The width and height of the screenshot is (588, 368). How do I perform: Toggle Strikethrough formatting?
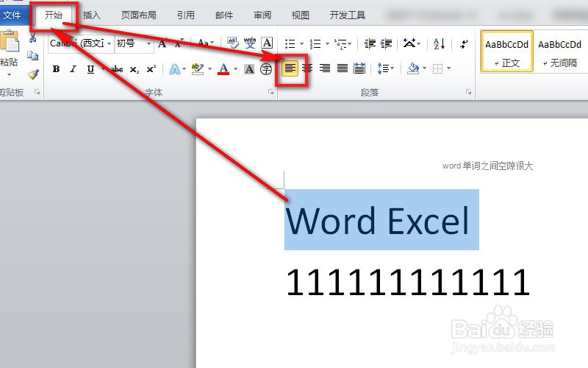pyautogui.click(x=117, y=69)
